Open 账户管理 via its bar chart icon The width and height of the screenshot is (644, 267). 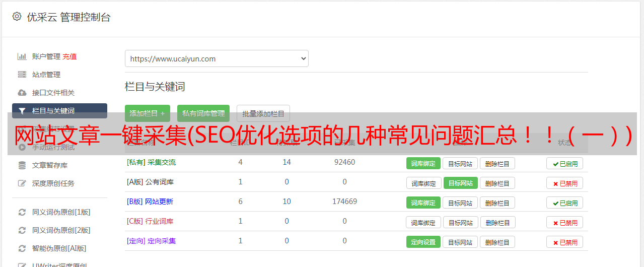(22, 56)
